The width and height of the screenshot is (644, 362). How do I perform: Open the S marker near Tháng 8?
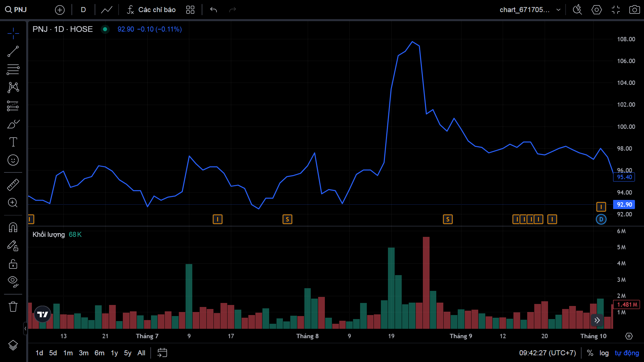point(287,219)
